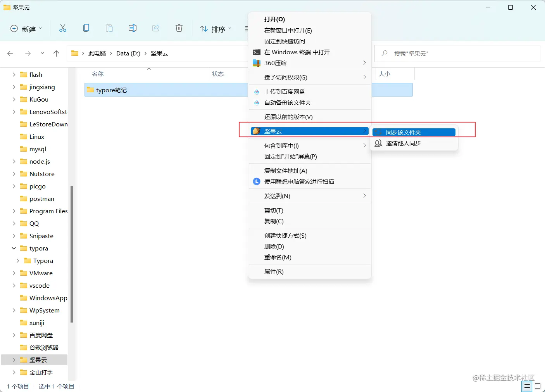Choose 在新窗口中打开(E) in context menu

click(x=309, y=30)
